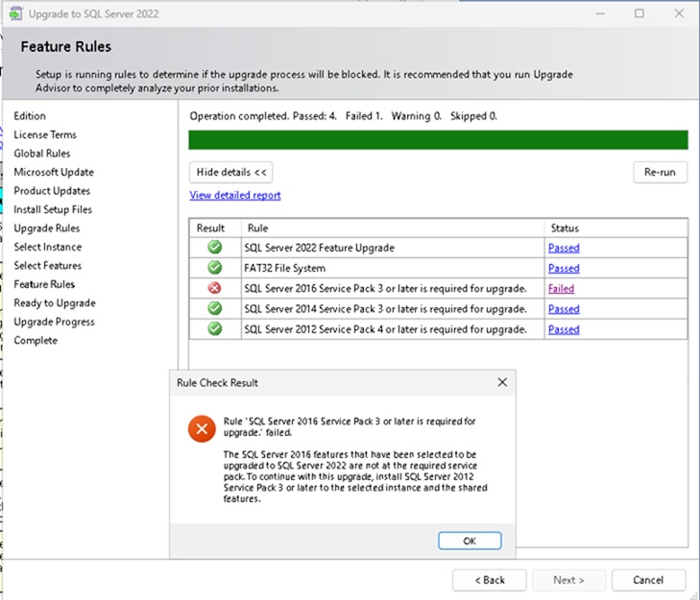Select the Upgrade Progress step
700x600 pixels.
click(x=54, y=322)
